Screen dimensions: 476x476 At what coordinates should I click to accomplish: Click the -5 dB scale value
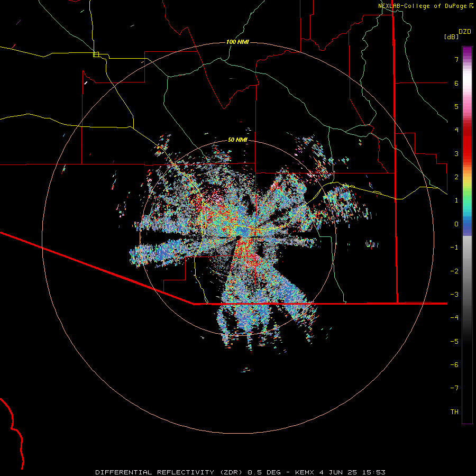point(454,342)
